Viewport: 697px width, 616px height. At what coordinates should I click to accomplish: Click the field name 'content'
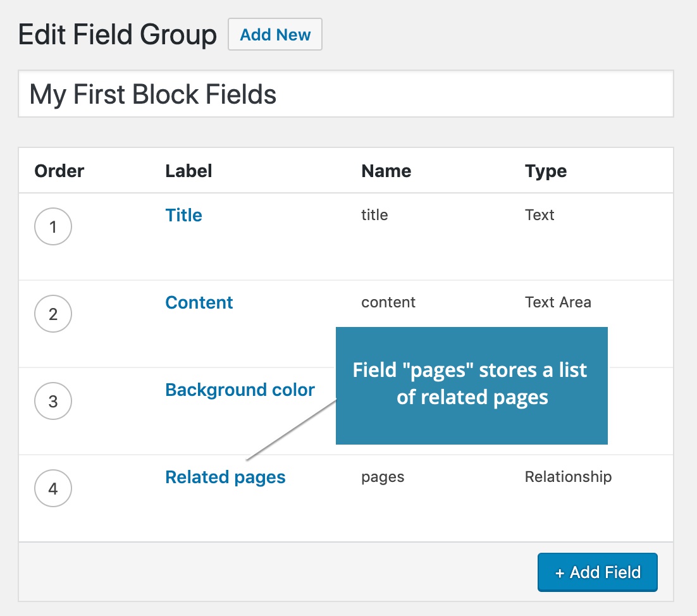coord(388,302)
